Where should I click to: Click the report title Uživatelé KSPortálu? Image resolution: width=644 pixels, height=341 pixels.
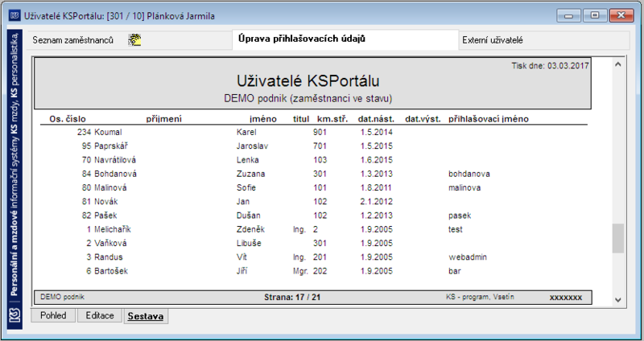[308, 81]
